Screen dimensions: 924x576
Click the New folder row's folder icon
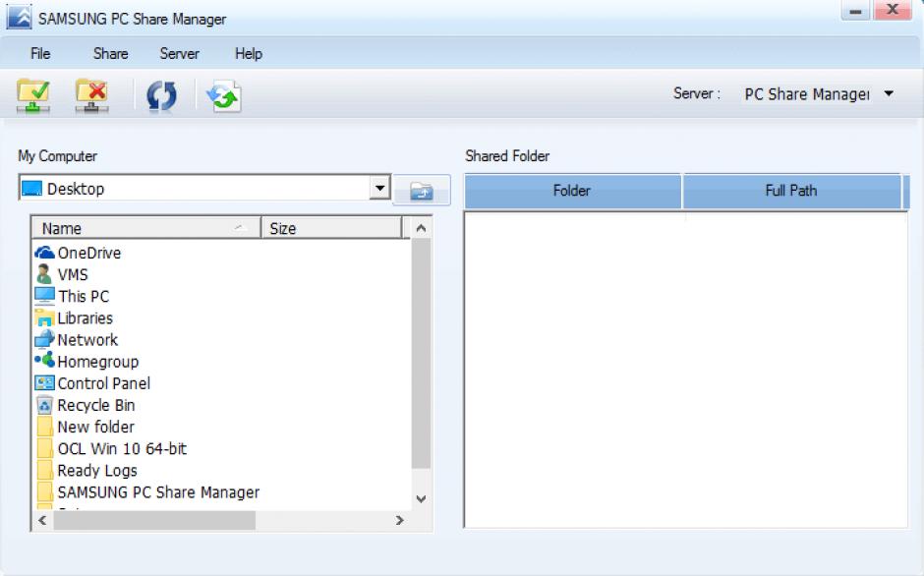tap(45, 427)
